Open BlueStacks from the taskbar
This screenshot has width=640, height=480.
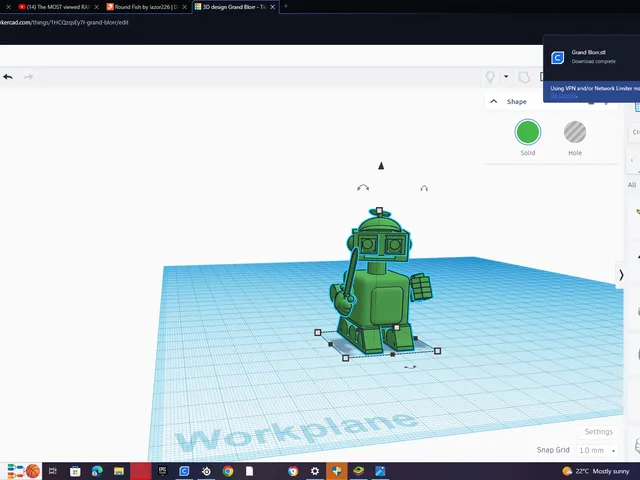[358, 471]
